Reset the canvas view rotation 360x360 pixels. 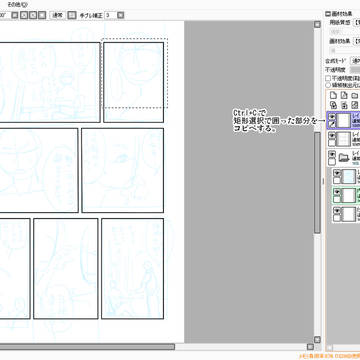pos(42,15)
